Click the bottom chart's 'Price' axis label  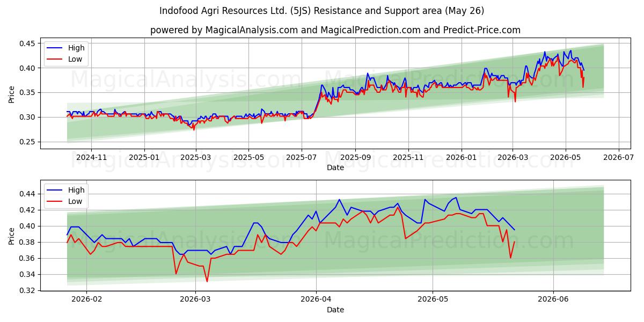tap(12, 235)
